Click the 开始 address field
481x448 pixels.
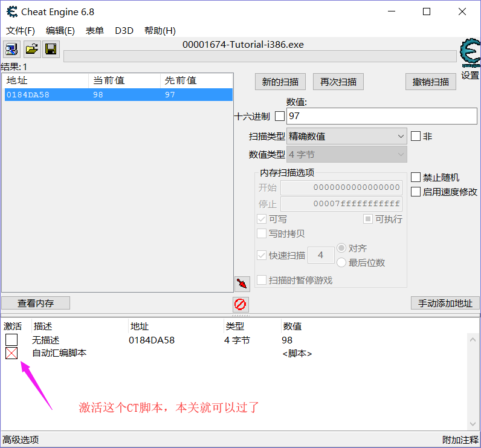coord(341,187)
